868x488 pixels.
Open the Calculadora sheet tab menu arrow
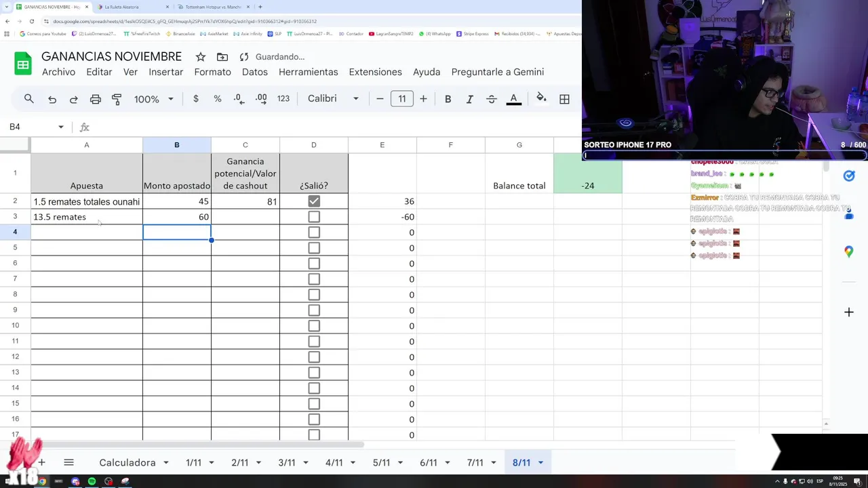(165, 463)
